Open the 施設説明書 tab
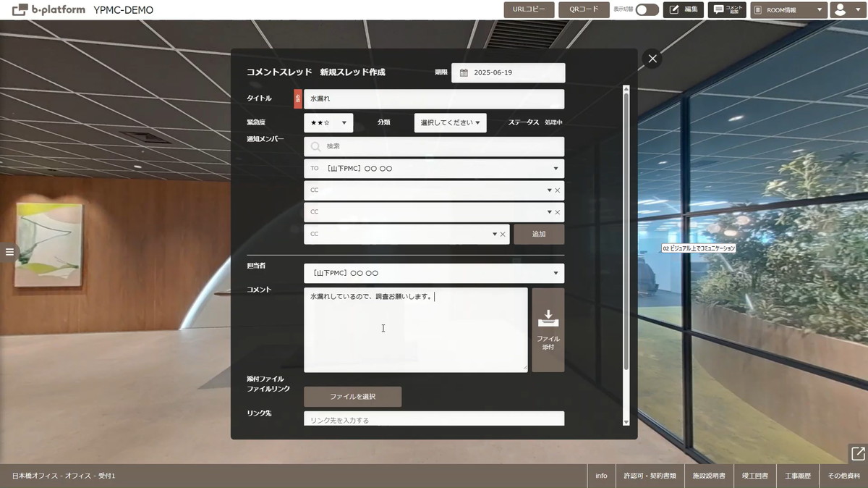 coord(709,476)
